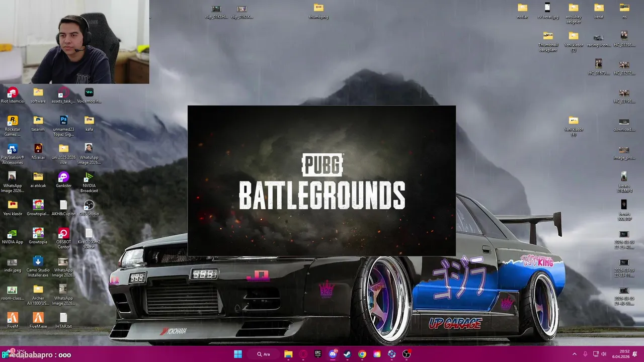This screenshot has width=644, height=362.
Task: Open the software folder on the desktop
Action: pyautogui.click(x=38, y=95)
